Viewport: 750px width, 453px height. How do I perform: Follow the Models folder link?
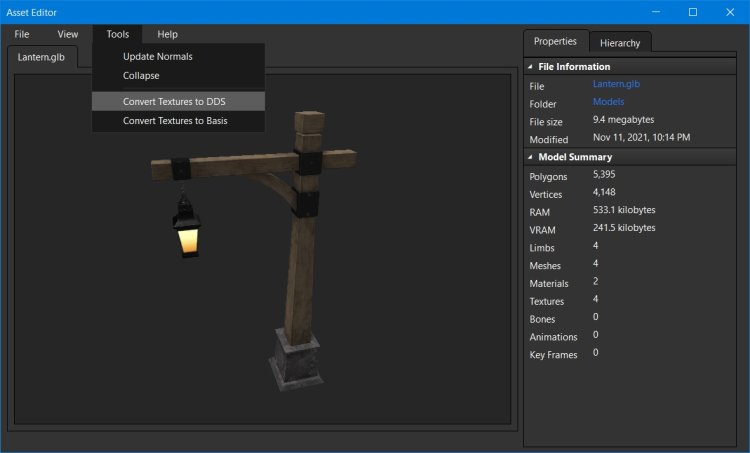[x=608, y=102]
